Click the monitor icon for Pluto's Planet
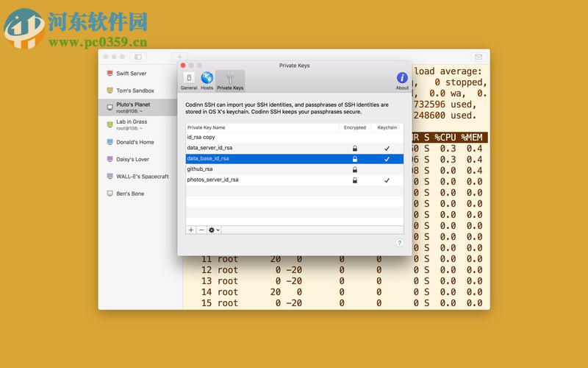The height and width of the screenshot is (368, 588). [110, 107]
